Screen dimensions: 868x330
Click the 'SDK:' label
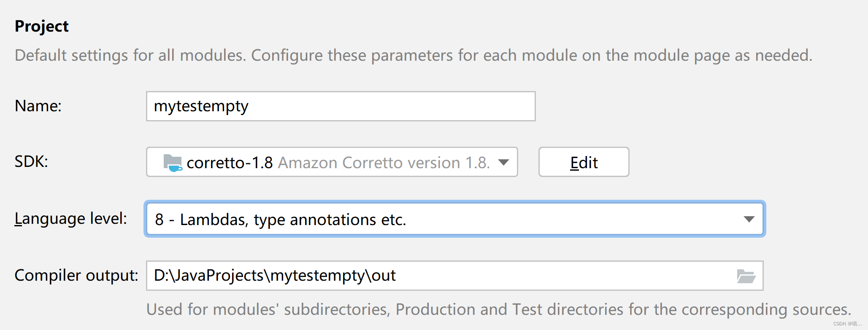[x=31, y=162]
